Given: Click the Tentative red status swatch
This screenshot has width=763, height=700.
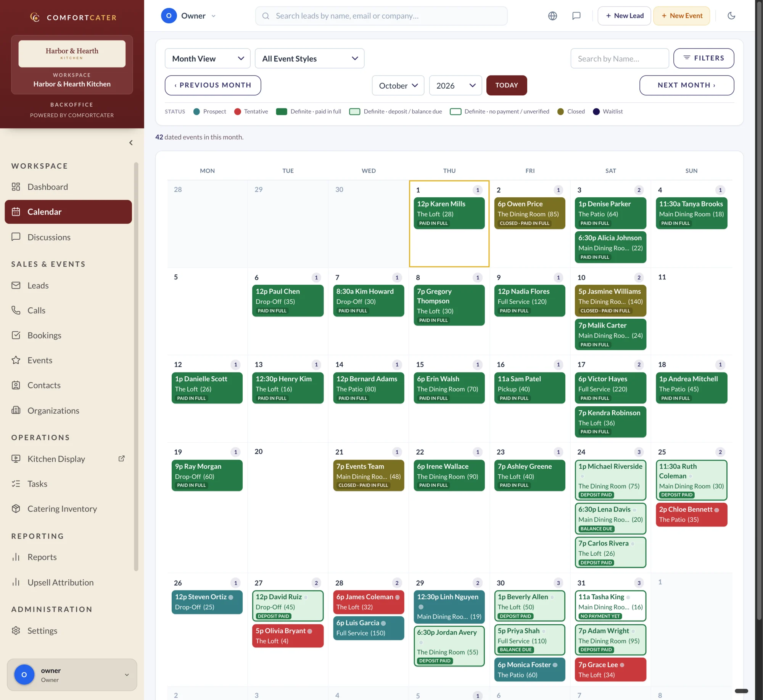Looking at the screenshot, I should 237,111.
